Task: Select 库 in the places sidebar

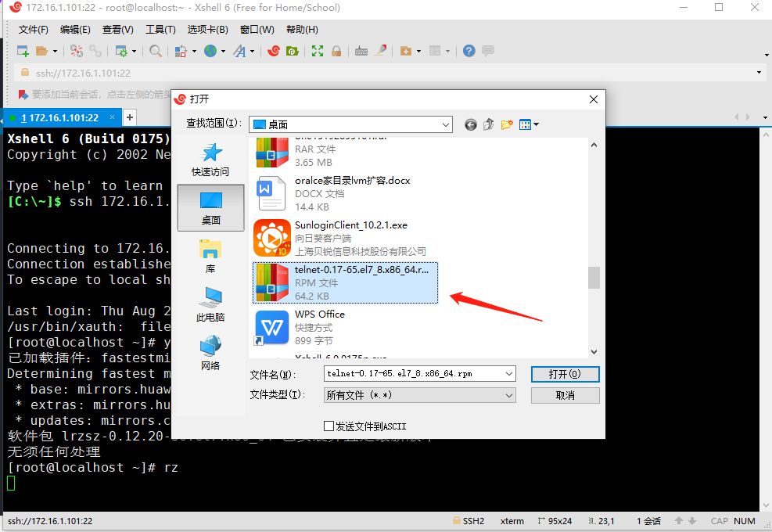Action: point(210,256)
